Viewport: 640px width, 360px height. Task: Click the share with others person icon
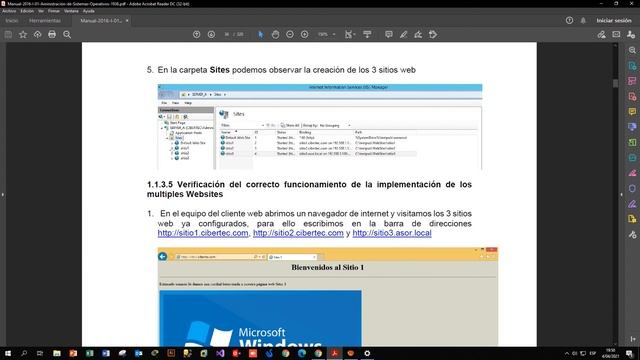coord(631,35)
